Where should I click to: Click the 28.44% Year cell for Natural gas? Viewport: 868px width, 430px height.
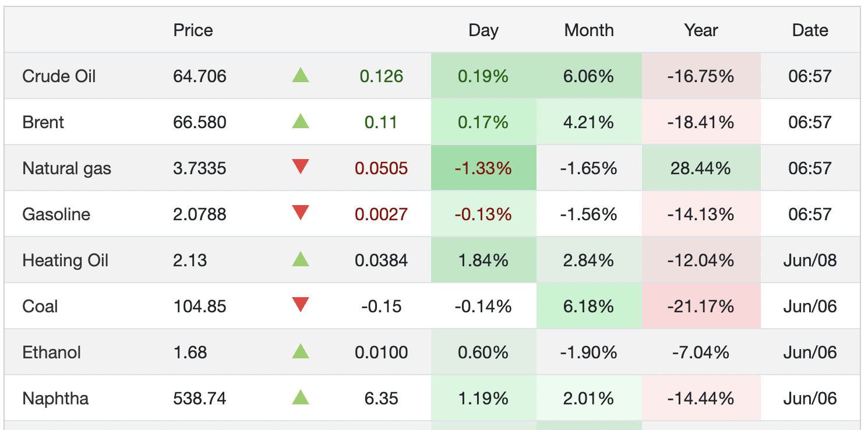[x=701, y=168]
